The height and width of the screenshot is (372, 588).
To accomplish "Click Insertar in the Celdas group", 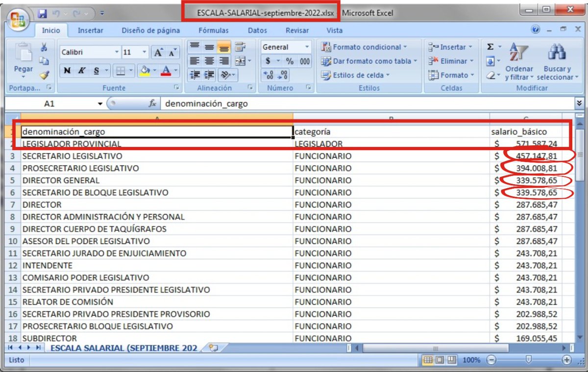I will point(450,48).
